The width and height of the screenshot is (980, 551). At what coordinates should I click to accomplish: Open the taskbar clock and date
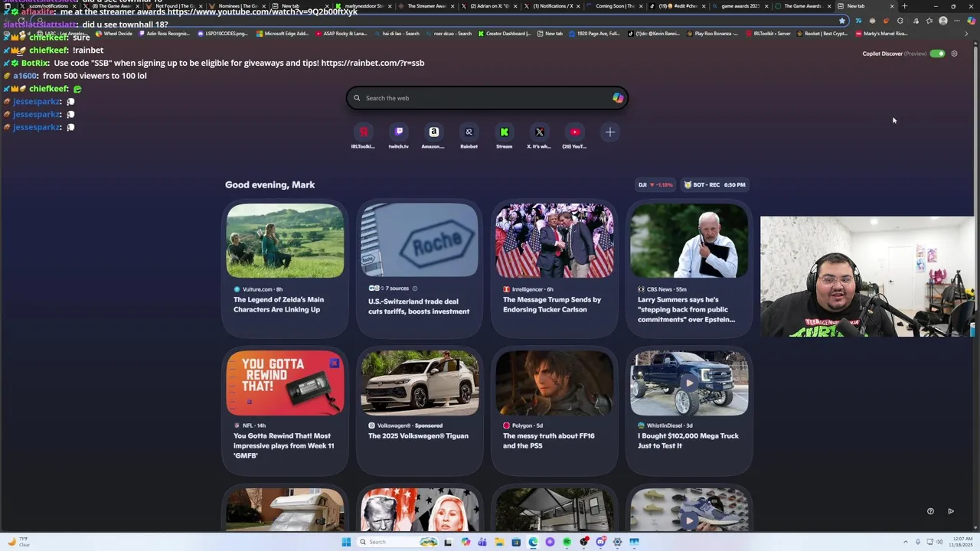(962, 542)
